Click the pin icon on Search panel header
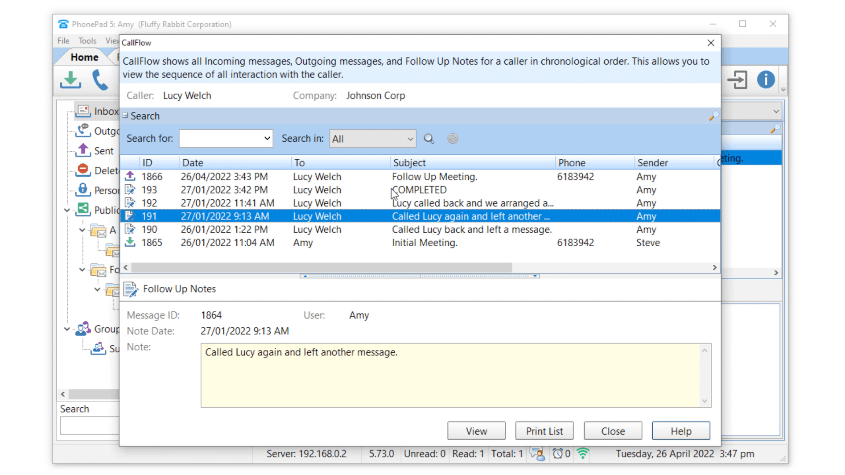This screenshot has width=845, height=475. pos(713,116)
